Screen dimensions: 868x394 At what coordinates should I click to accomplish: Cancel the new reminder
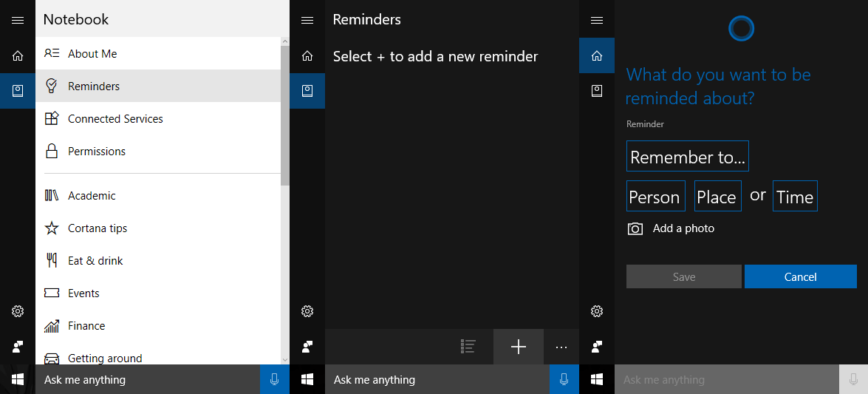click(x=801, y=276)
